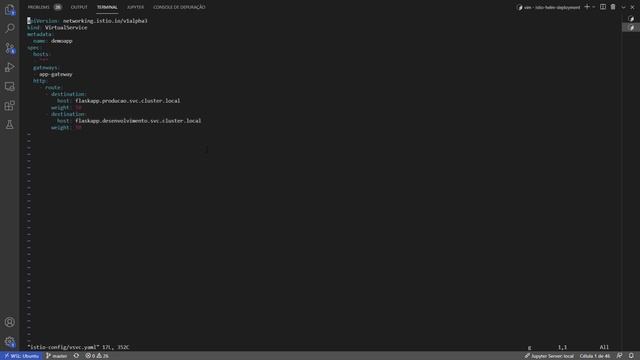The height and width of the screenshot is (360, 640).
Task: Create a new terminal with plus icon
Action: click(x=587, y=7)
